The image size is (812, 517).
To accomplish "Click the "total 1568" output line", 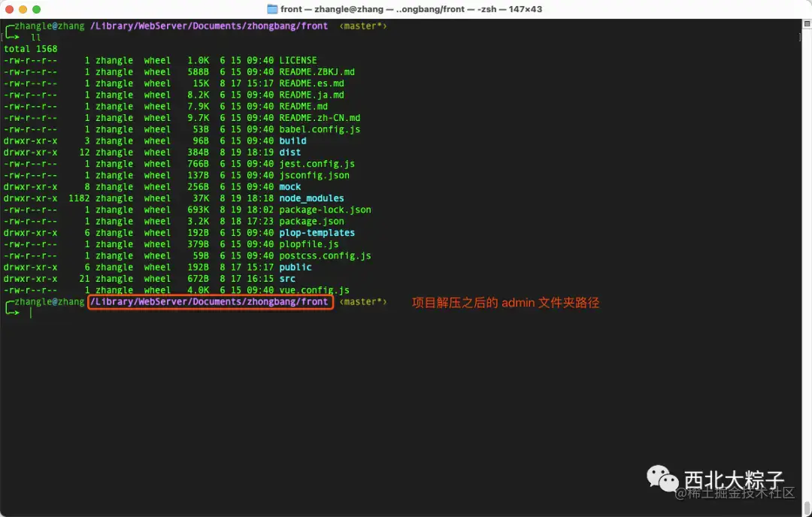I will point(31,49).
